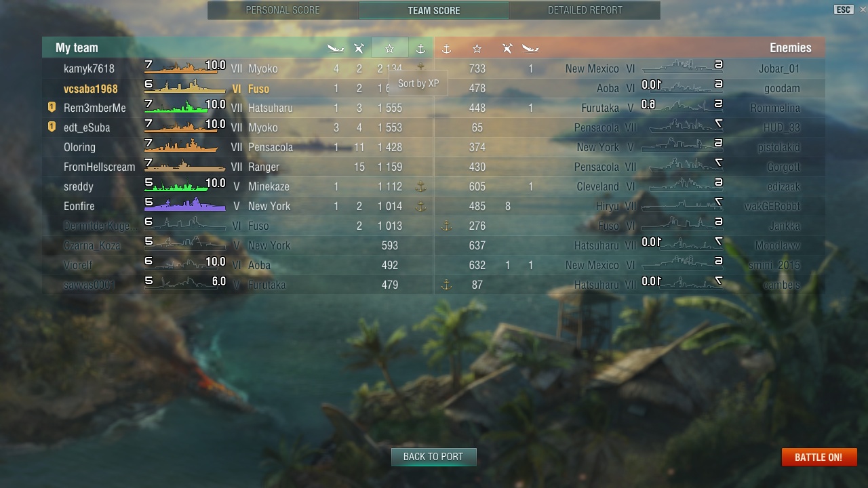Close the results screen with ESC button

pos(844,9)
